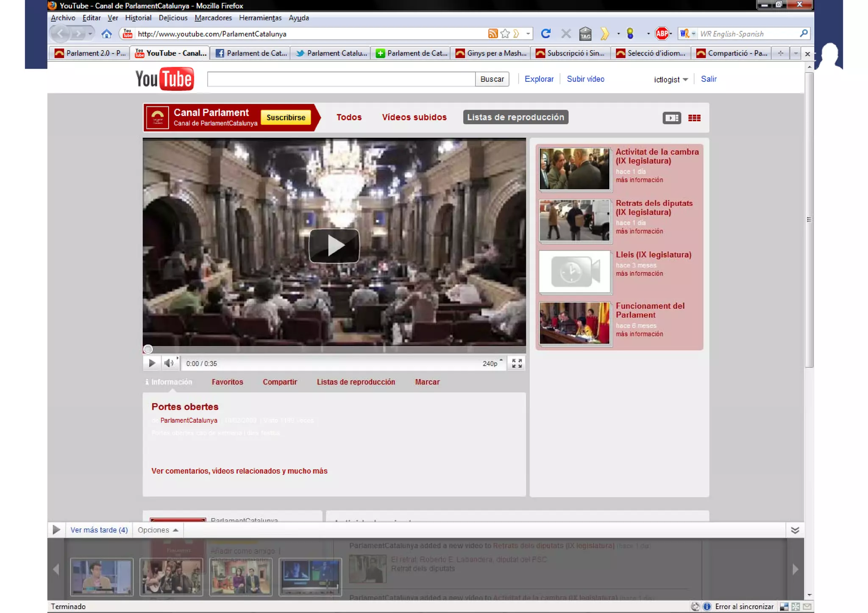The height and width of the screenshot is (613, 868).
Task: Open the Adblock Plus dropdown arrow
Action: 671,33
